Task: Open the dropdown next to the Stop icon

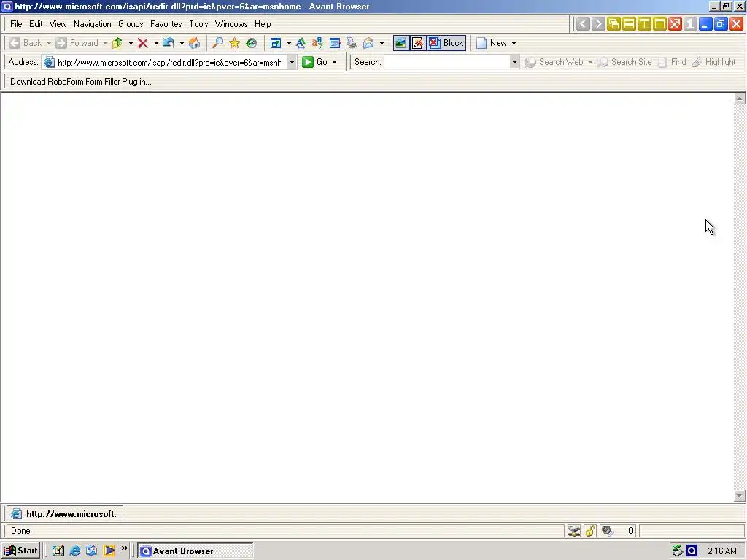Action: (x=156, y=43)
